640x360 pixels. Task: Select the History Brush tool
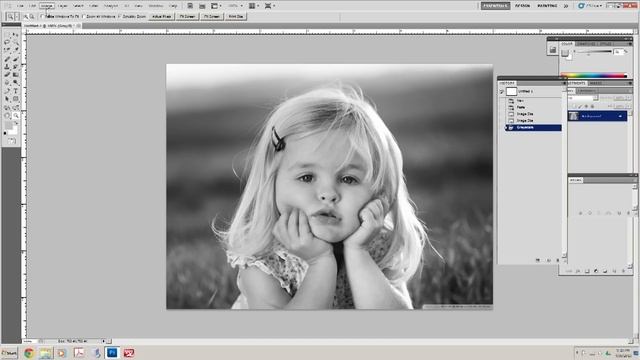[16, 67]
